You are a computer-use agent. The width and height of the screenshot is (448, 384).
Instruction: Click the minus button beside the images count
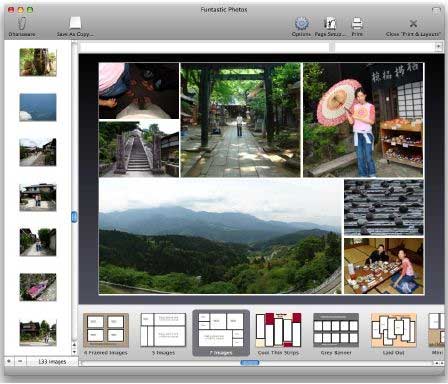tap(20, 361)
